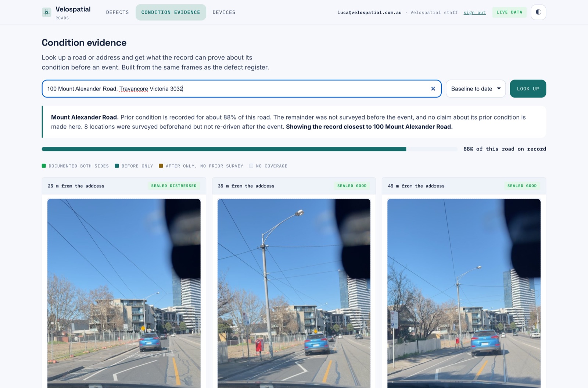The width and height of the screenshot is (588, 388).
Task: Click the Before Only legend swatch
Action: (117, 166)
